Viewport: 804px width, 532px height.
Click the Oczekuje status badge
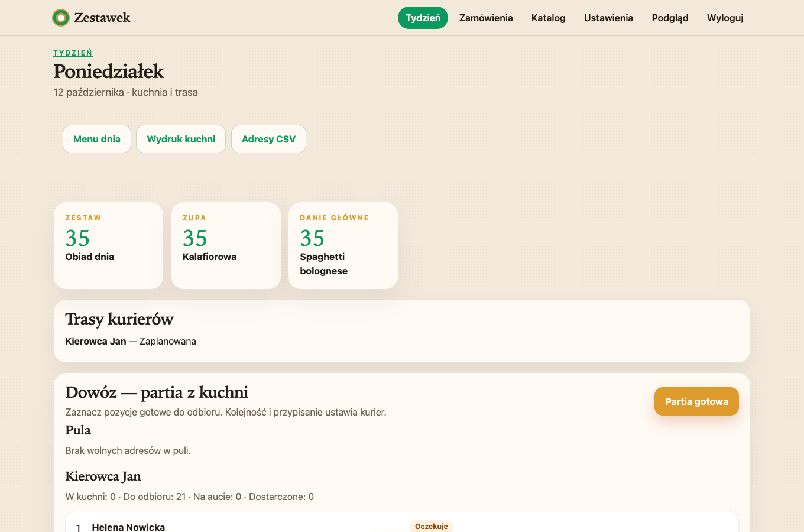[432, 526]
